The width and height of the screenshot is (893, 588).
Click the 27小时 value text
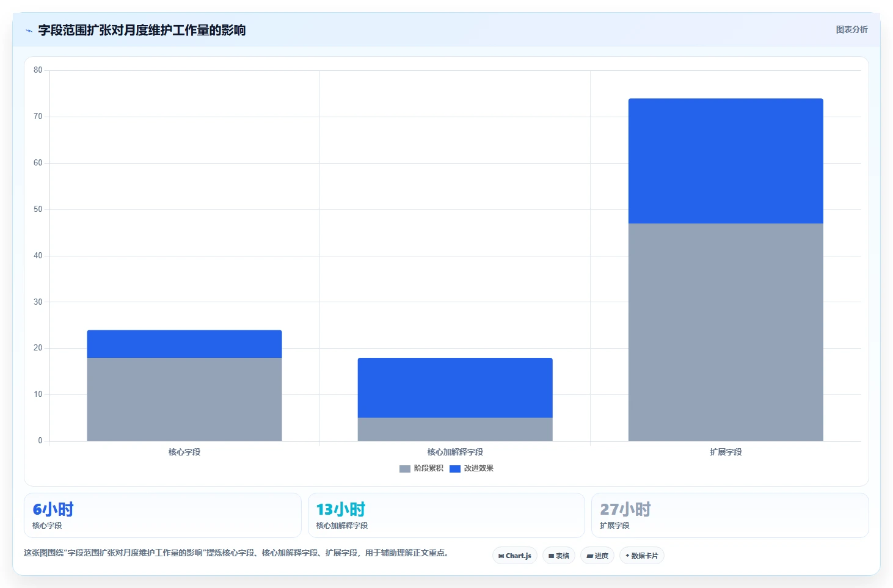tap(625, 509)
